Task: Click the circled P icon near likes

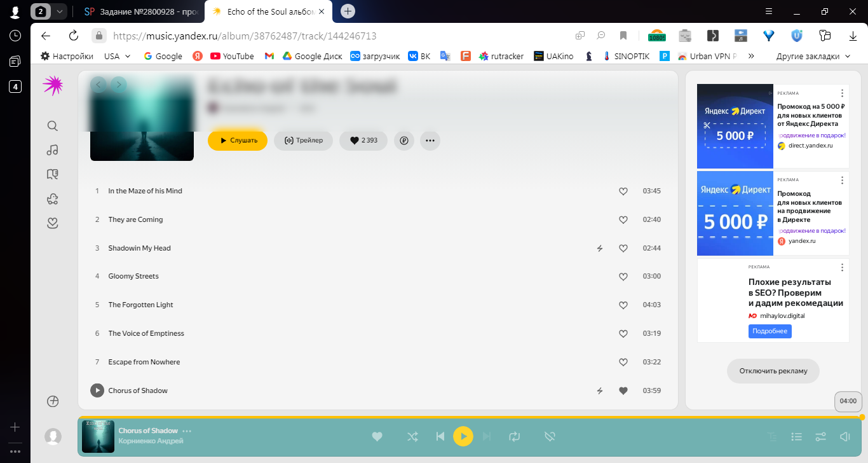Action: (404, 141)
